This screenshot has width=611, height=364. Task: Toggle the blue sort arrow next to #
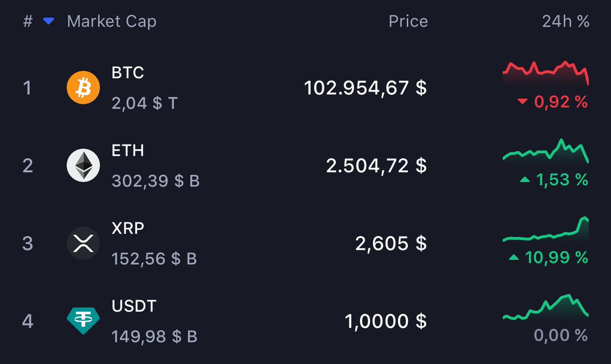(49, 21)
